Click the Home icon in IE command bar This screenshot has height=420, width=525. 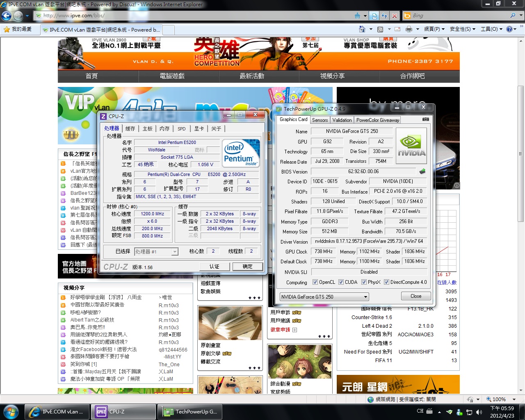362,29
